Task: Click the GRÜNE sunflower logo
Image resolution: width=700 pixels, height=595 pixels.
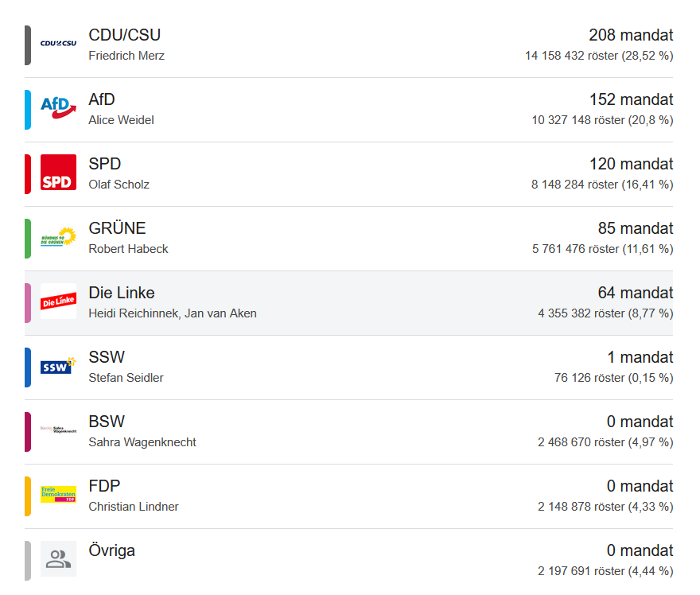Action: click(x=58, y=237)
